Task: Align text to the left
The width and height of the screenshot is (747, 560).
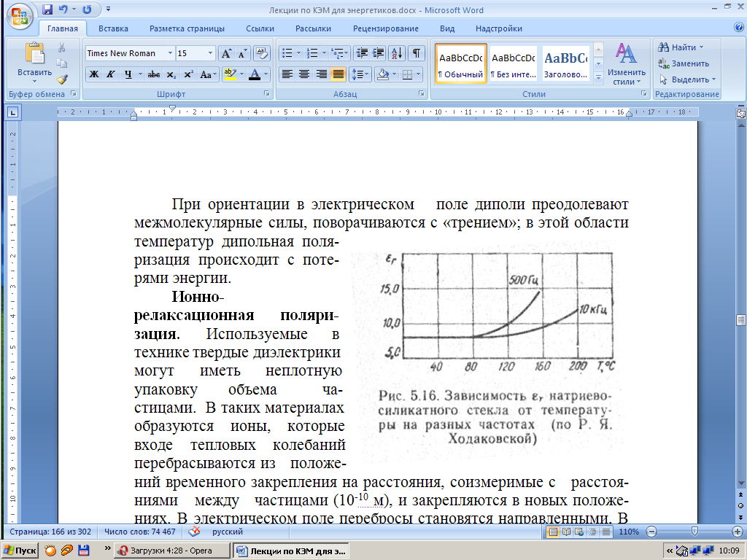Action: 287,74
